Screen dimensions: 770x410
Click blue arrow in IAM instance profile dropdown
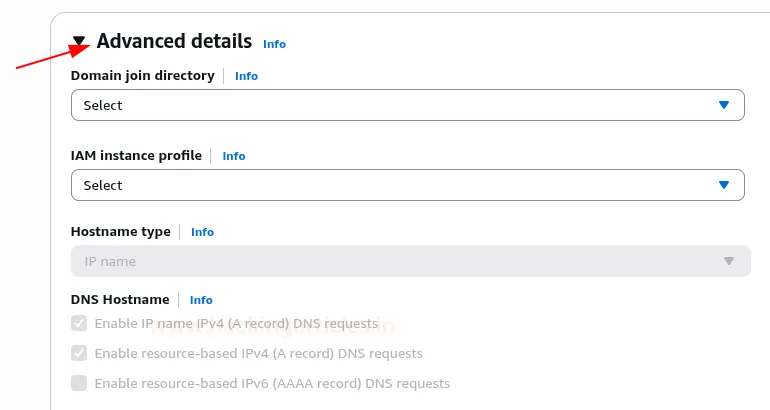(x=724, y=185)
